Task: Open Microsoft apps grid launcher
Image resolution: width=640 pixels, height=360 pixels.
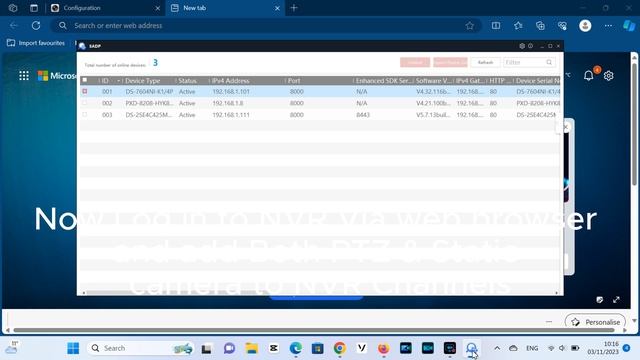Action: [x=24, y=76]
